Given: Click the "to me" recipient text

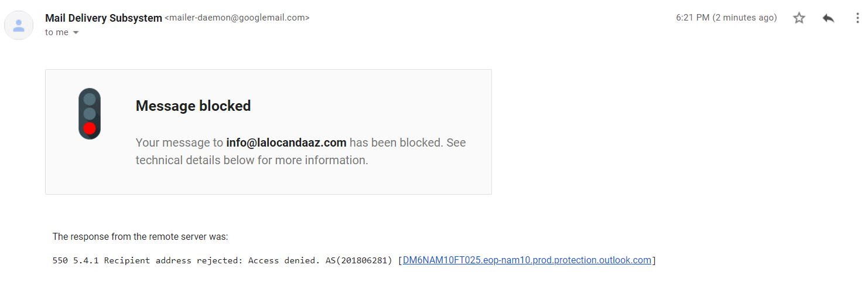Looking at the screenshot, I should [x=57, y=32].
